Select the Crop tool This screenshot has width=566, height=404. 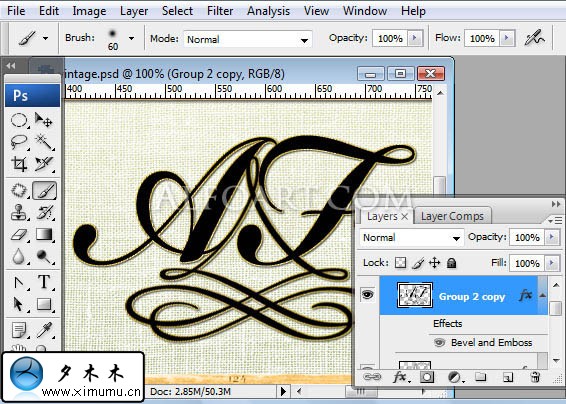point(19,164)
